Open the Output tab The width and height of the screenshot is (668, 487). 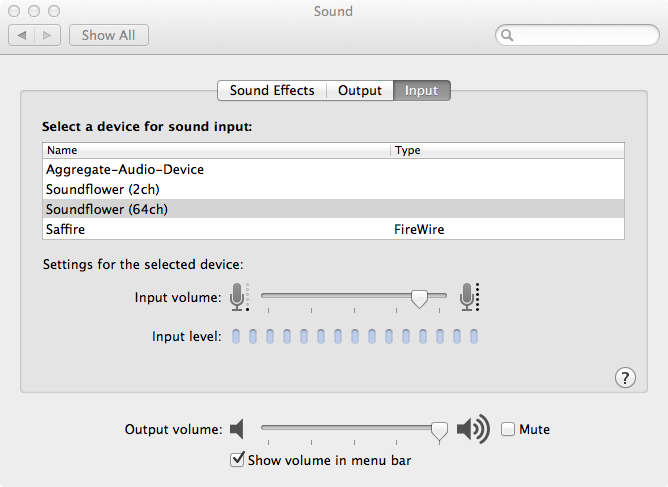click(360, 90)
